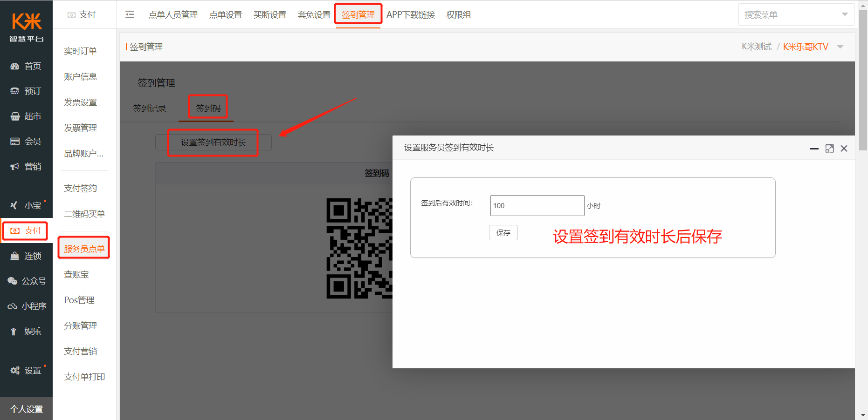Open 首页 dashboard icon in sidebar

pos(15,66)
